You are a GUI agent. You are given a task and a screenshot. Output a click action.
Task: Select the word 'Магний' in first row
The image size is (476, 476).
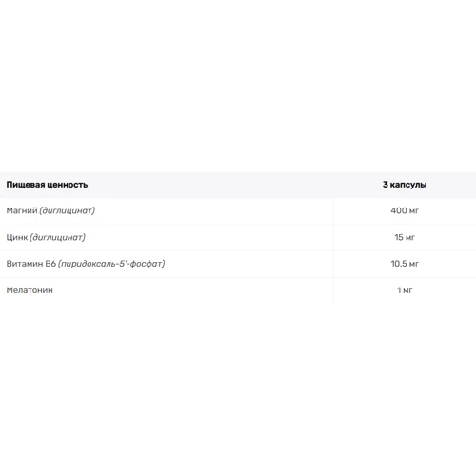coord(22,210)
